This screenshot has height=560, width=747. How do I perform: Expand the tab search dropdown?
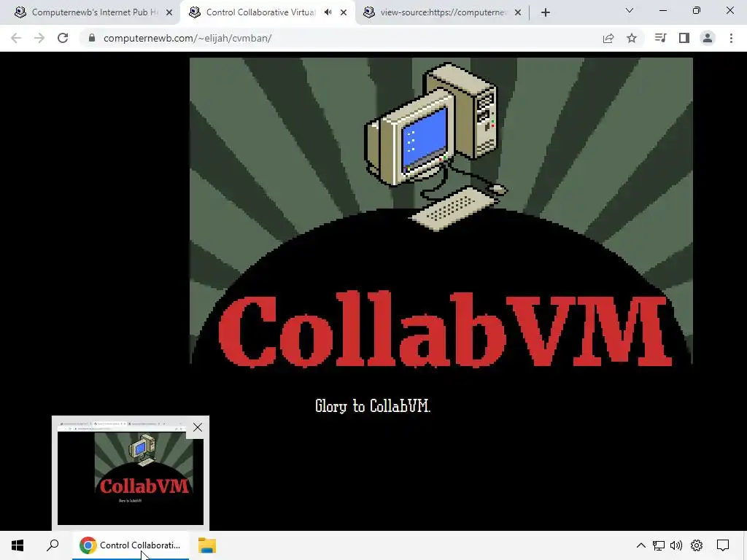pyautogui.click(x=630, y=10)
